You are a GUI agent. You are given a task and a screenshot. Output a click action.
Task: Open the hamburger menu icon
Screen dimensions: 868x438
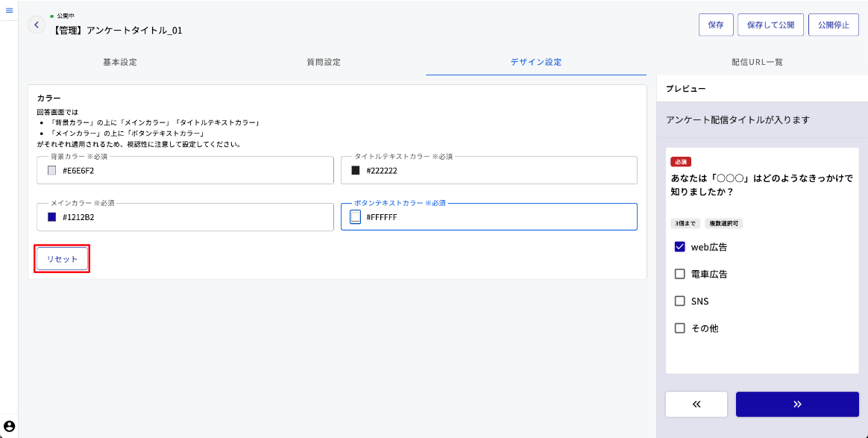coord(9,10)
